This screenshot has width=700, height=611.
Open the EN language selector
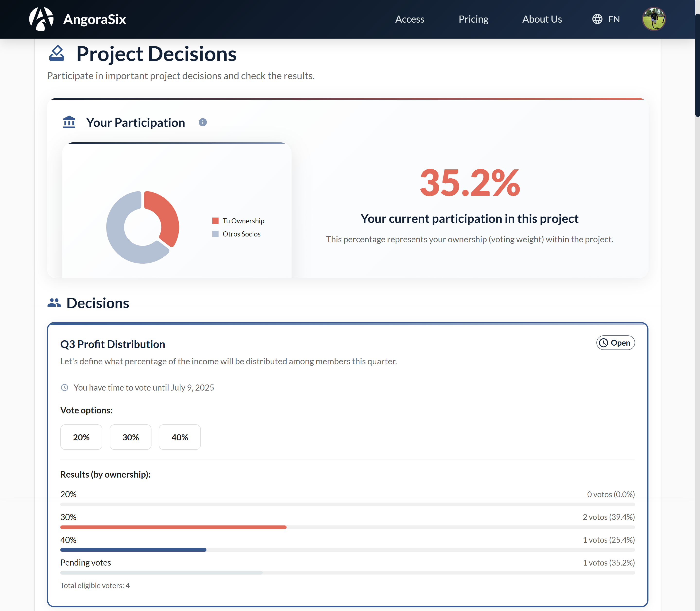click(x=614, y=19)
